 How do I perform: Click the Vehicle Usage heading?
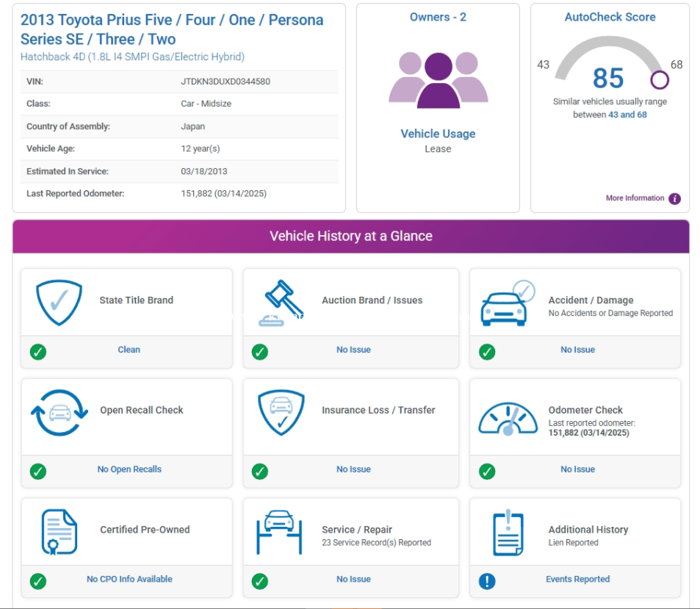438,134
